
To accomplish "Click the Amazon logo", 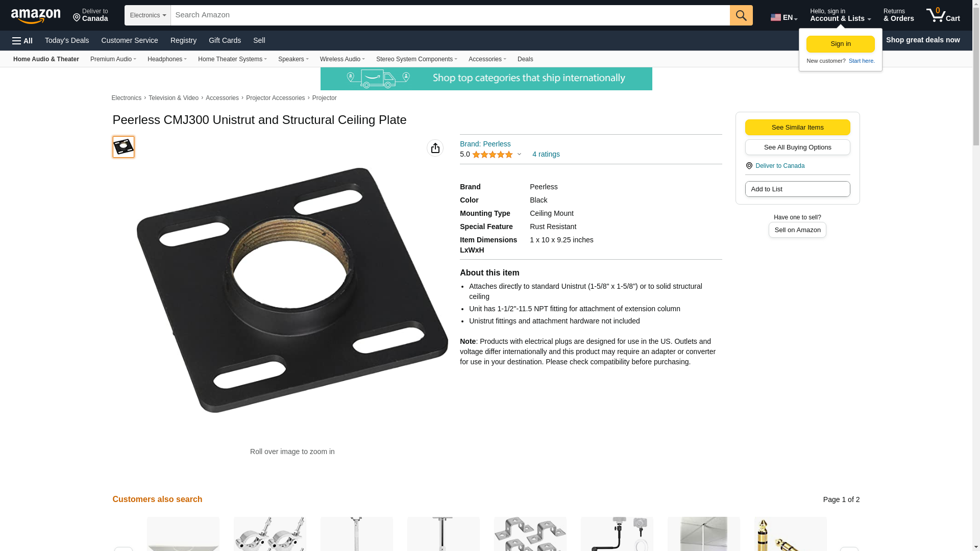I will click(x=36, y=15).
